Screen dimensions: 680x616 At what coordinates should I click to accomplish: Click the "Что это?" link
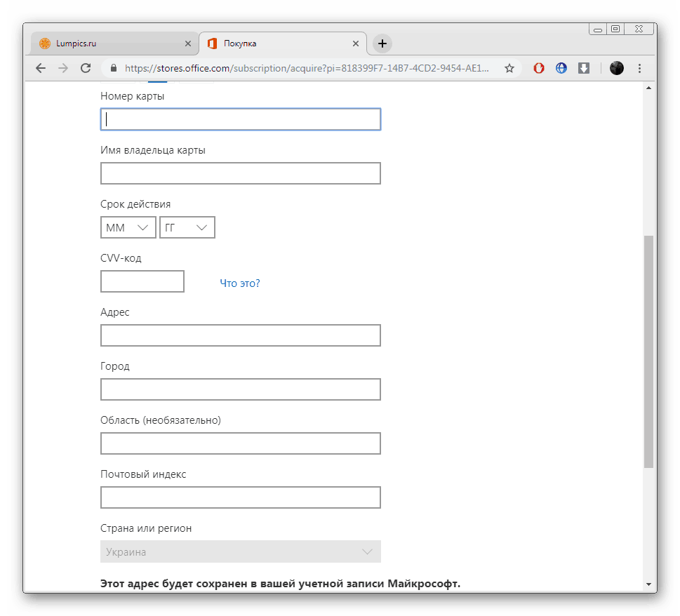tap(239, 283)
